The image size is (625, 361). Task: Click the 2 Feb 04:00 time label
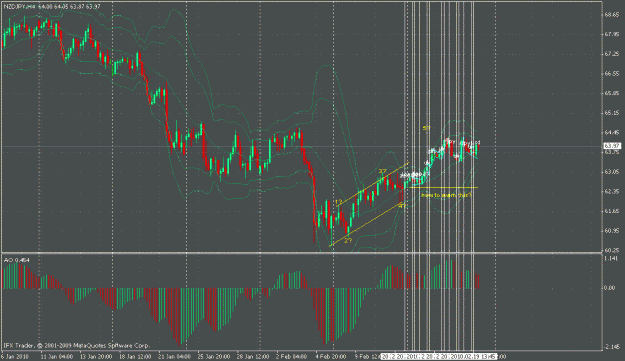point(291,356)
